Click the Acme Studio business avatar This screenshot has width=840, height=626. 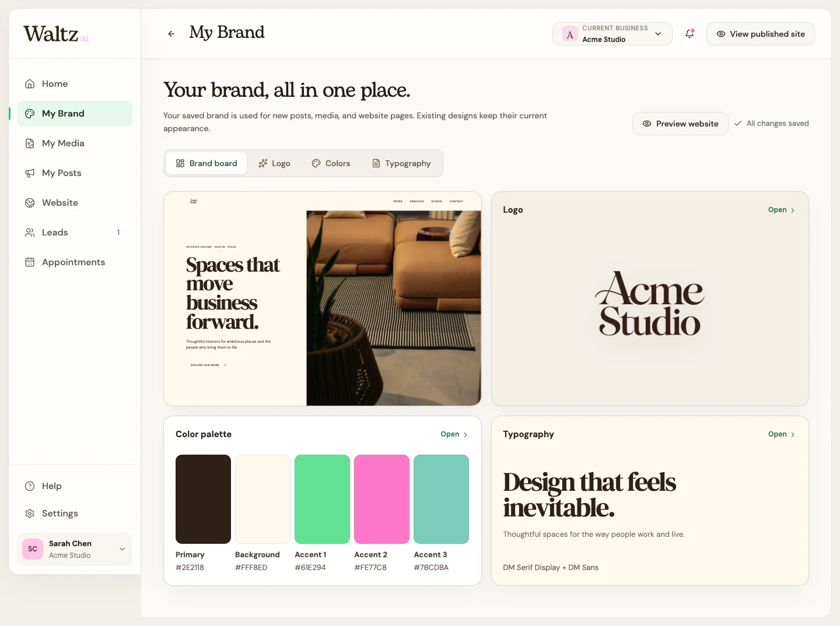[x=570, y=34]
